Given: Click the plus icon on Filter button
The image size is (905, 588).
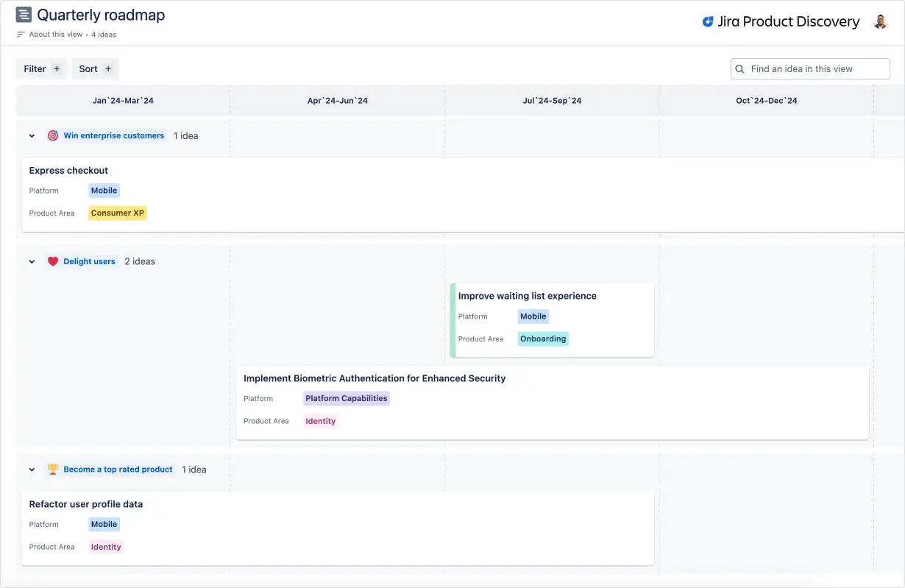Looking at the screenshot, I should (57, 69).
